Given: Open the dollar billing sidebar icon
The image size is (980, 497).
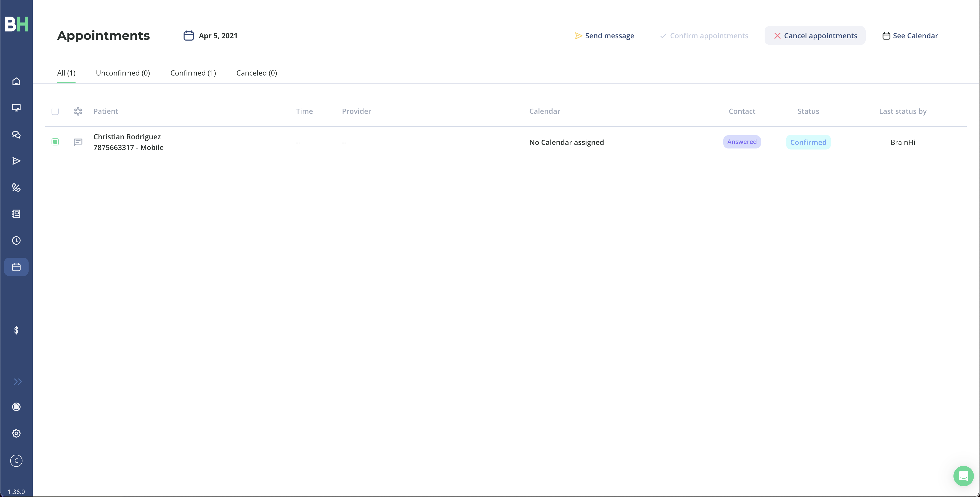Looking at the screenshot, I should pyautogui.click(x=16, y=330).
